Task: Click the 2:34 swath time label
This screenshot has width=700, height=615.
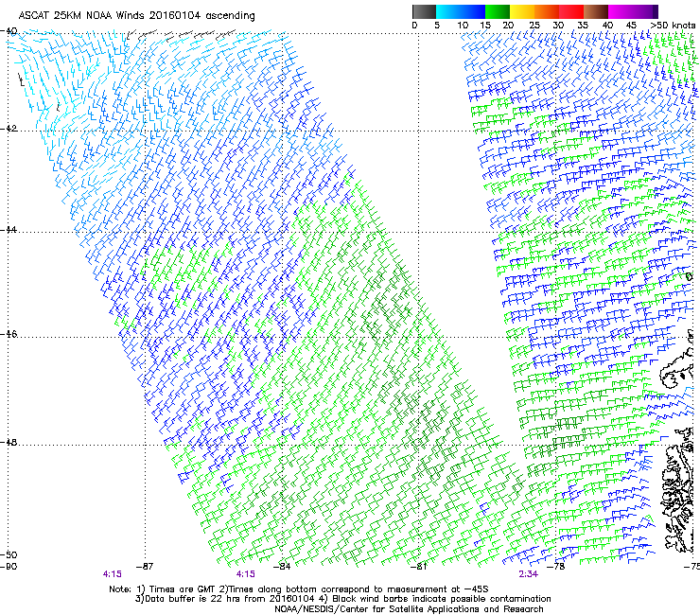Action: [528, 574]
